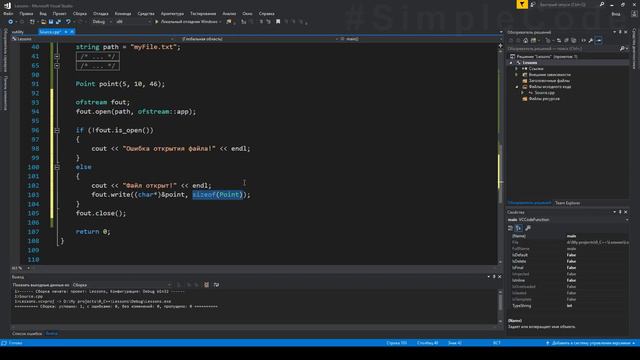This screenshot has width=640, height=360.
Task: Expand the collapsed code block at line 41
Action: 57,56
